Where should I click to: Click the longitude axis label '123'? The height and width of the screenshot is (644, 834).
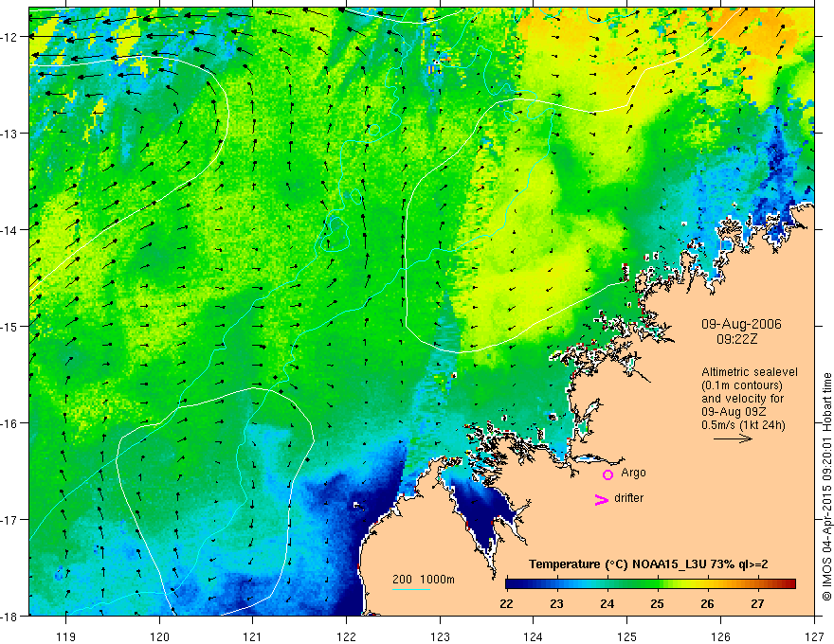click(440, 636)
